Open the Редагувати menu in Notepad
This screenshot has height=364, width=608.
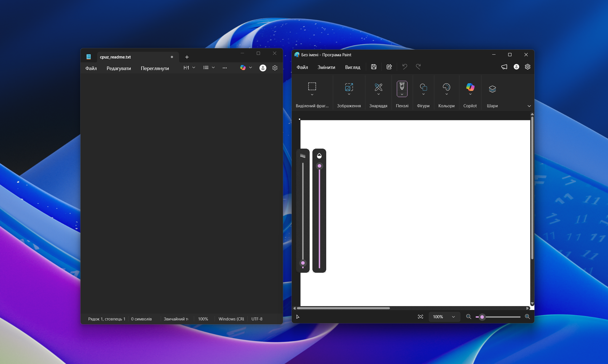tap(119, 68)
